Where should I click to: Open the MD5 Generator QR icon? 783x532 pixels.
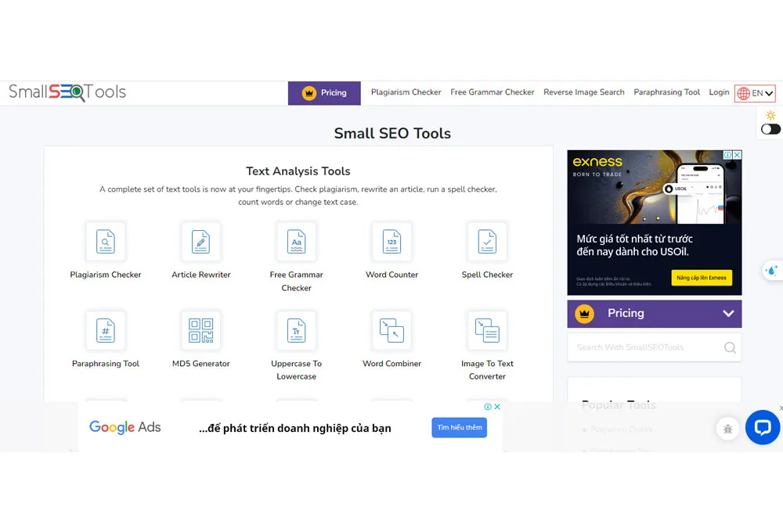pyautogui.click(x=200, y=330)
